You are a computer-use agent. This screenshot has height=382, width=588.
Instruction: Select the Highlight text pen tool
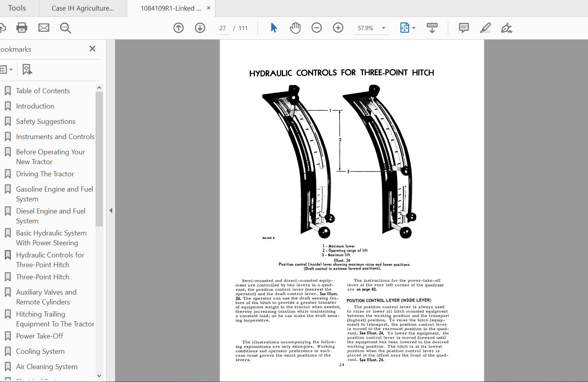pyautogui.click(x=485, y=28)
